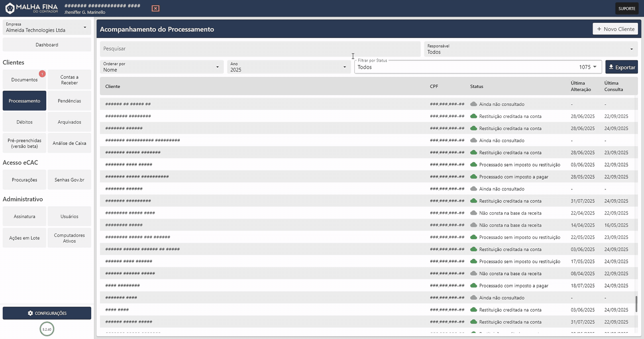644x339 pixels.
Task: Click the Suporte button
Action: [x=627, y=8]
